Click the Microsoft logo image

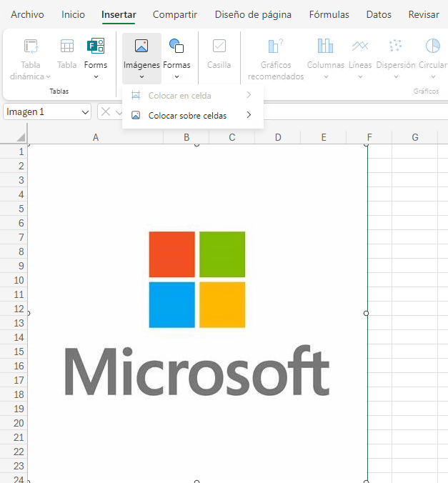(x=197, y=313)
